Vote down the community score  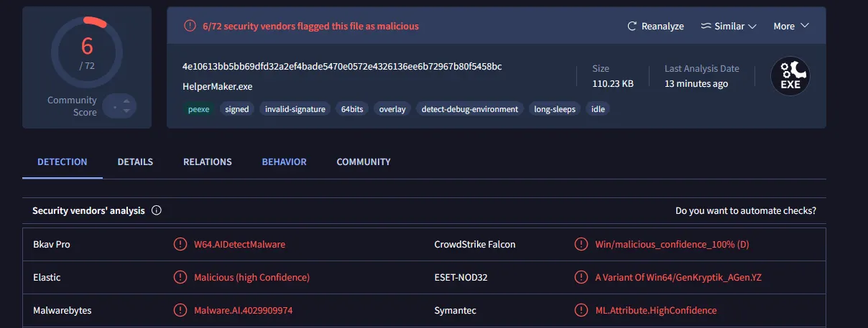126,111
